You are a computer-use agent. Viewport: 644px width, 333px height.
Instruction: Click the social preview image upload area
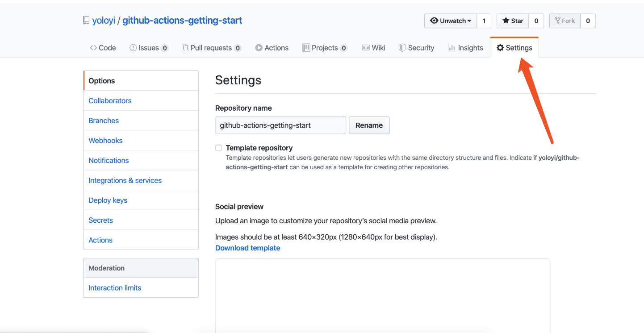click(x=383, y=296)
